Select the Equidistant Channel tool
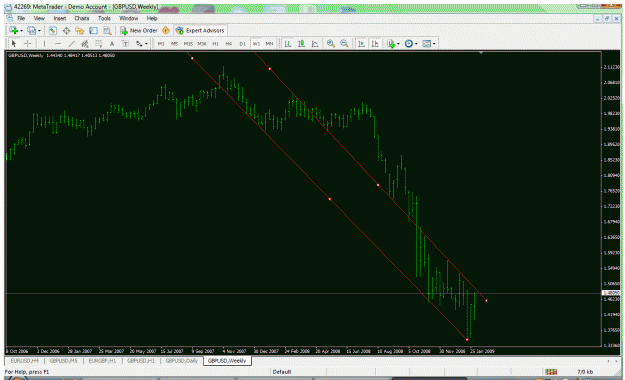Viewport: 625px width, 380px height. [x=85, y=43]
